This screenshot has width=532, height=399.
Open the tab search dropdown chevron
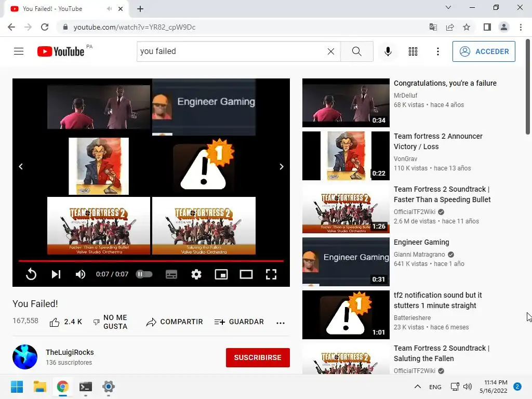coord(448,7)
